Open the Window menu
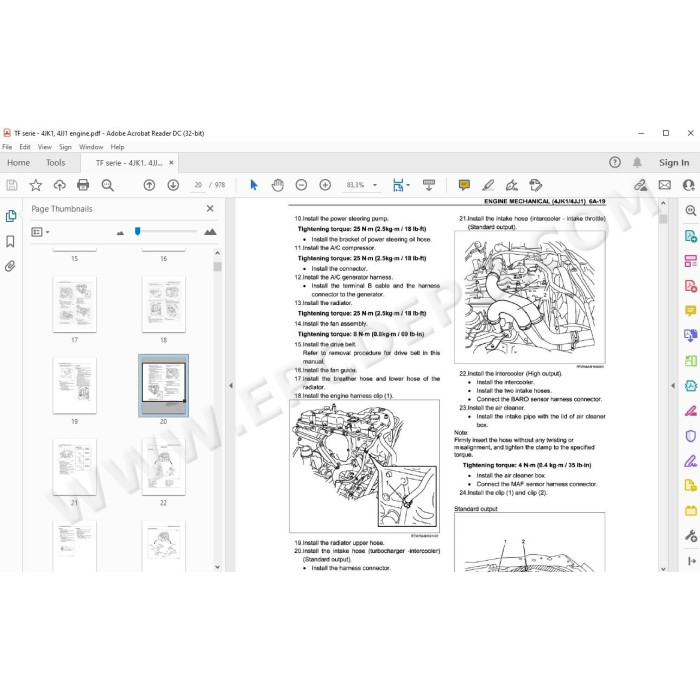Viewport: 700px width, 700px height. click(x=91, y=147)
